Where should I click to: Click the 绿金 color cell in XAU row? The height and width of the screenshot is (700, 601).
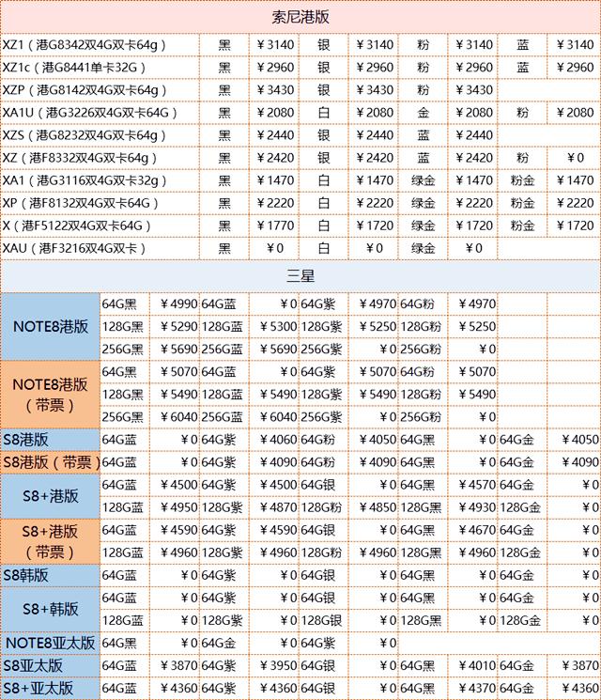(x=423, y=248)
